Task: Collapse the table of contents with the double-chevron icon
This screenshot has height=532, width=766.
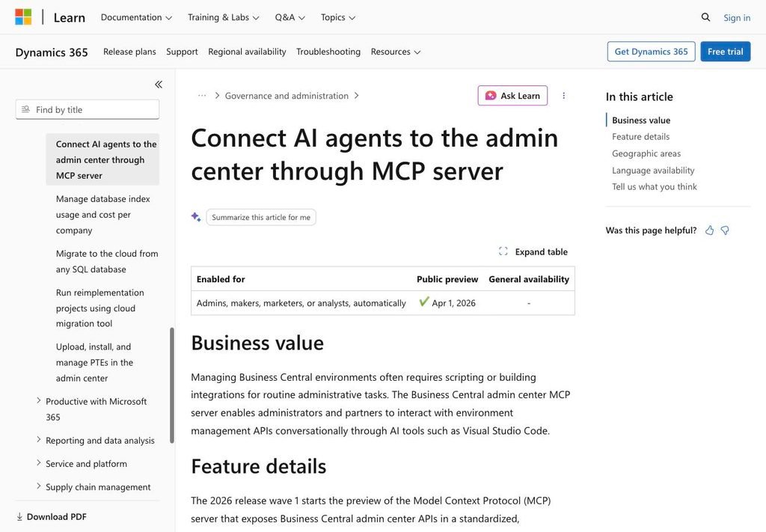Action: click(159, 85)
